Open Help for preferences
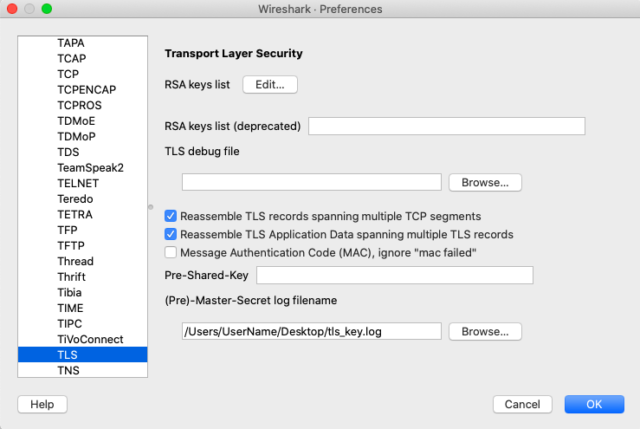This screenshot has width=640, height=429. click(x=42, y=404)
